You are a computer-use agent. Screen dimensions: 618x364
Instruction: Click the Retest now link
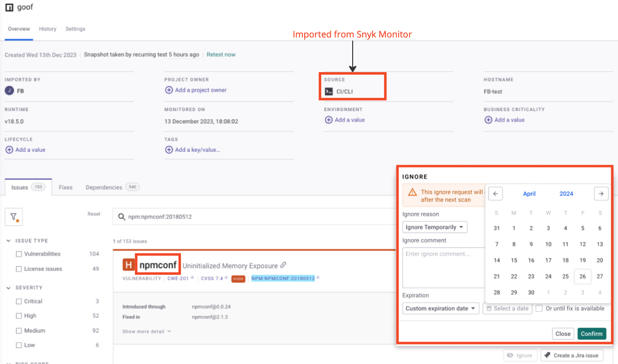click(221, 54)
